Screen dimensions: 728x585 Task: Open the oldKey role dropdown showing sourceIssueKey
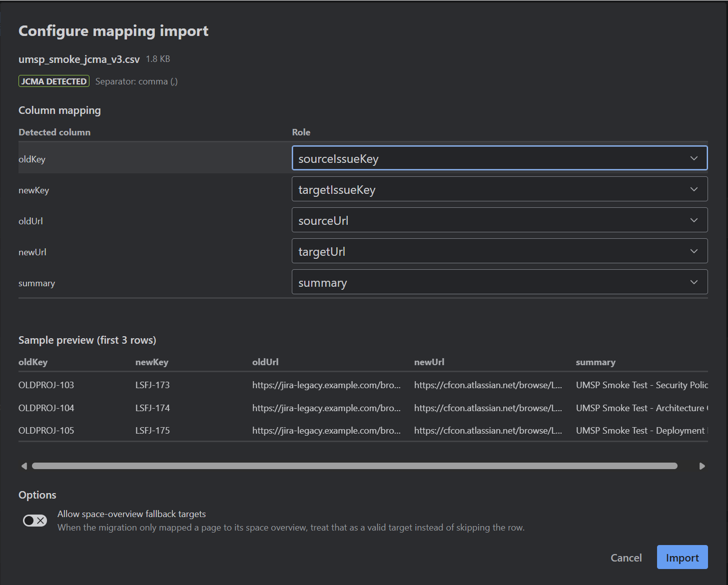[500, 158]
